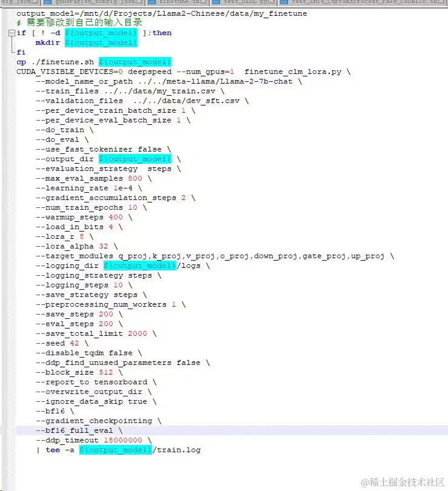Click highlighted ${output_model} on the --output_dir line

[x=135, y=159]
